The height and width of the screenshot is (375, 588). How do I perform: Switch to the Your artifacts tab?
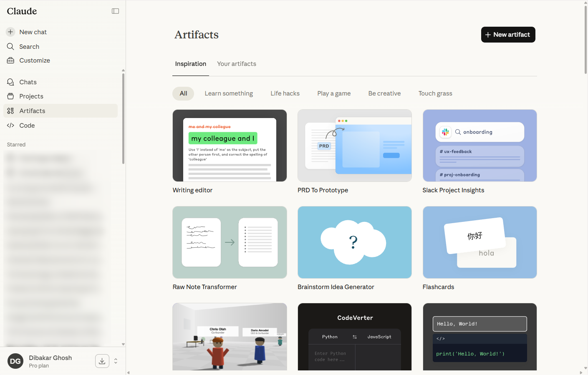point(237,64)
